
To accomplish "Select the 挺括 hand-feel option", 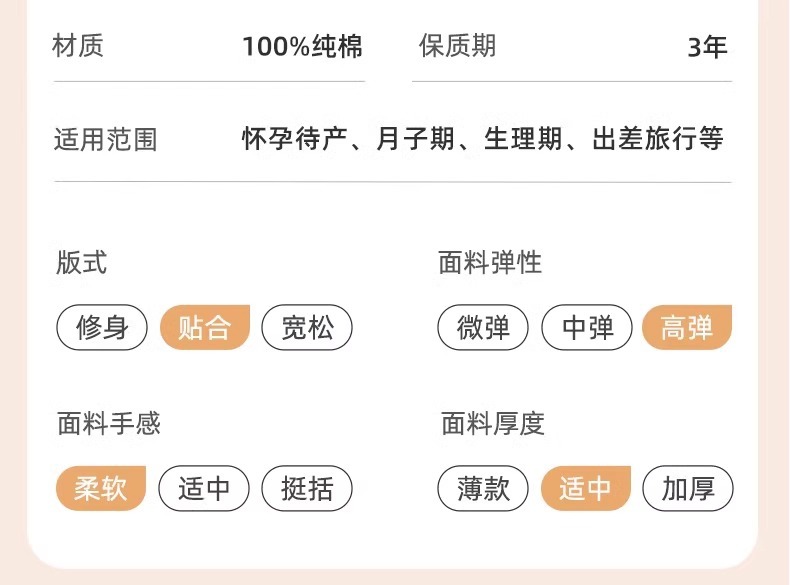I will tap(307, 489).
